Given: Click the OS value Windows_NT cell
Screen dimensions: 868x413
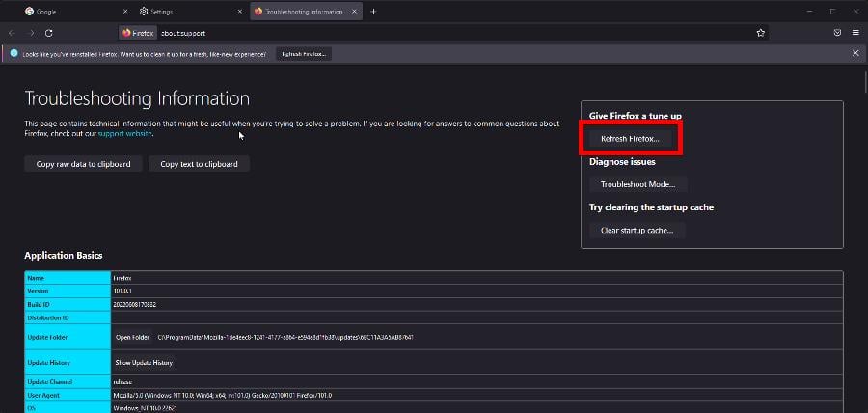Looking at the screenshot, I should (x=476, y=408).
